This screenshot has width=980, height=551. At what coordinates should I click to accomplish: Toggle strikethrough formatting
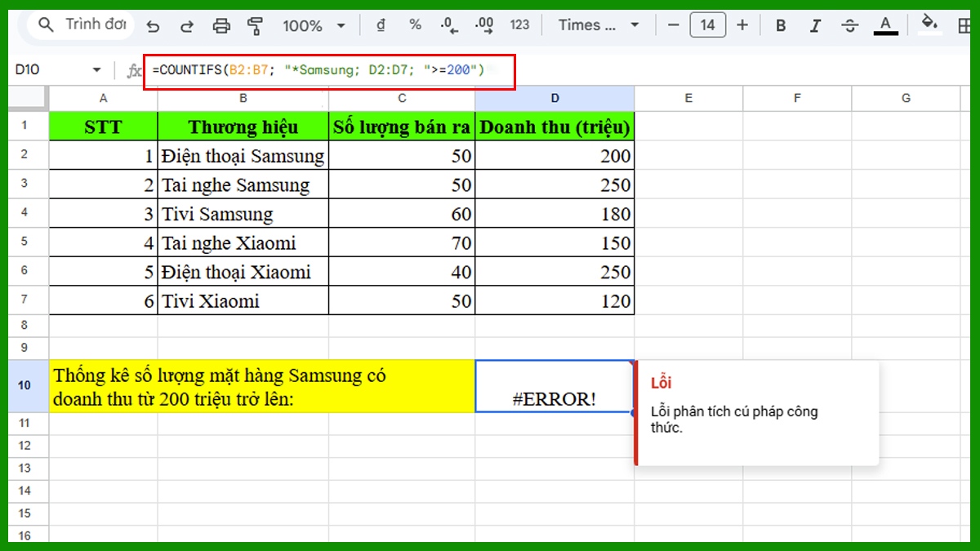(849, 24)
